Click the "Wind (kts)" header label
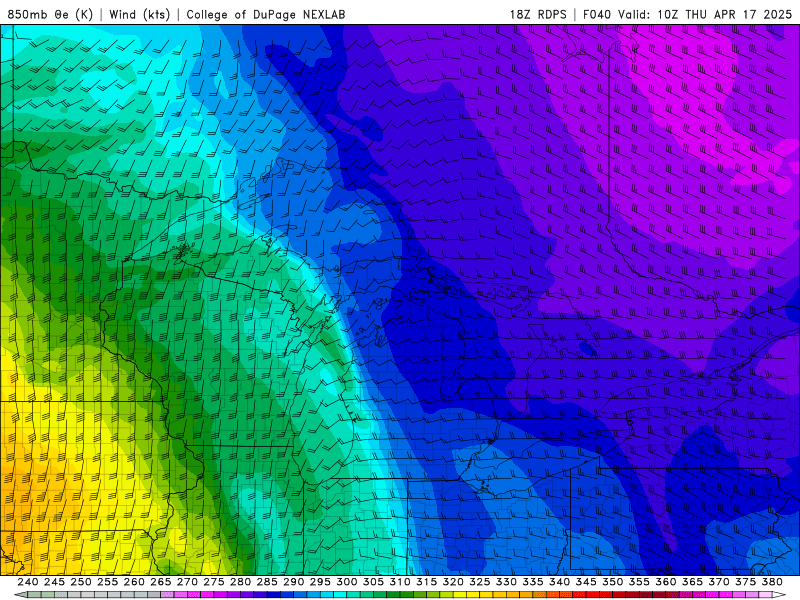800x600 pixels. click(x=139, y=14)
